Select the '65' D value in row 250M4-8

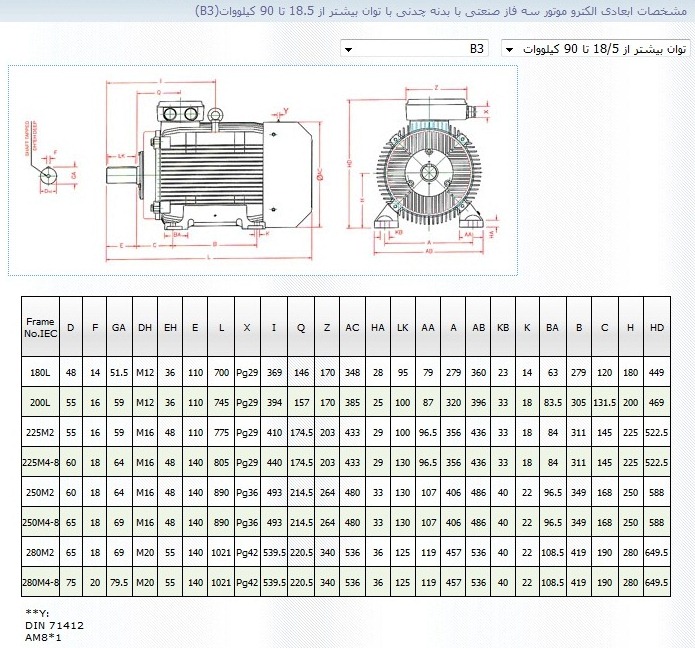click(71, 523)
